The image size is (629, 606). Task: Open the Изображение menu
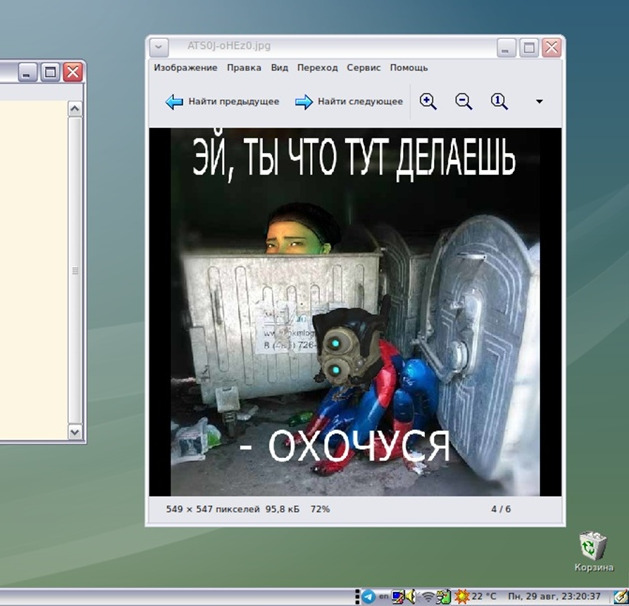185,68
